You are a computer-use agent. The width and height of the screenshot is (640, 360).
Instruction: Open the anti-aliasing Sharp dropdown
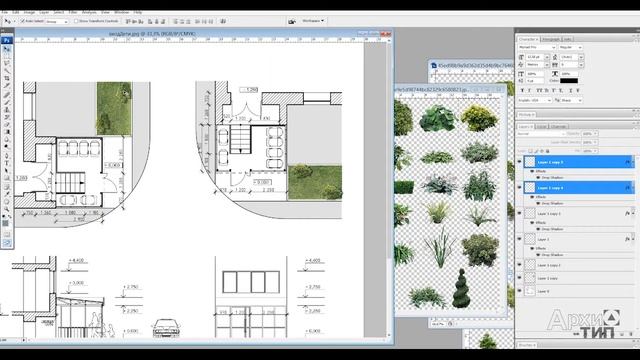(571, 100)
